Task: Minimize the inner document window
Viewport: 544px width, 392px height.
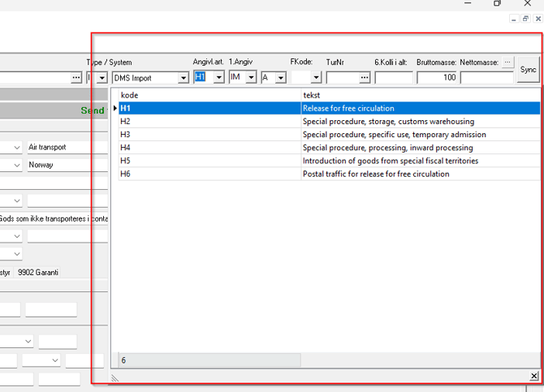Action: tap(514, 19)
